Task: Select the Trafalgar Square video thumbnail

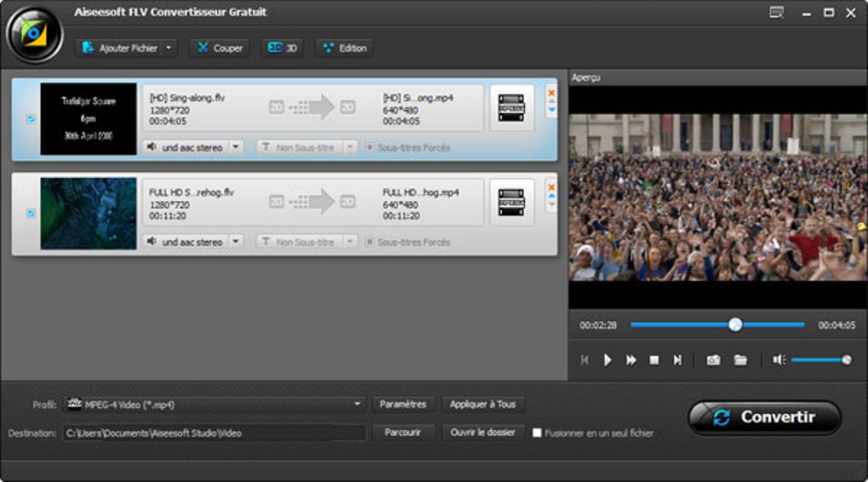Action: tap(88, 119)
